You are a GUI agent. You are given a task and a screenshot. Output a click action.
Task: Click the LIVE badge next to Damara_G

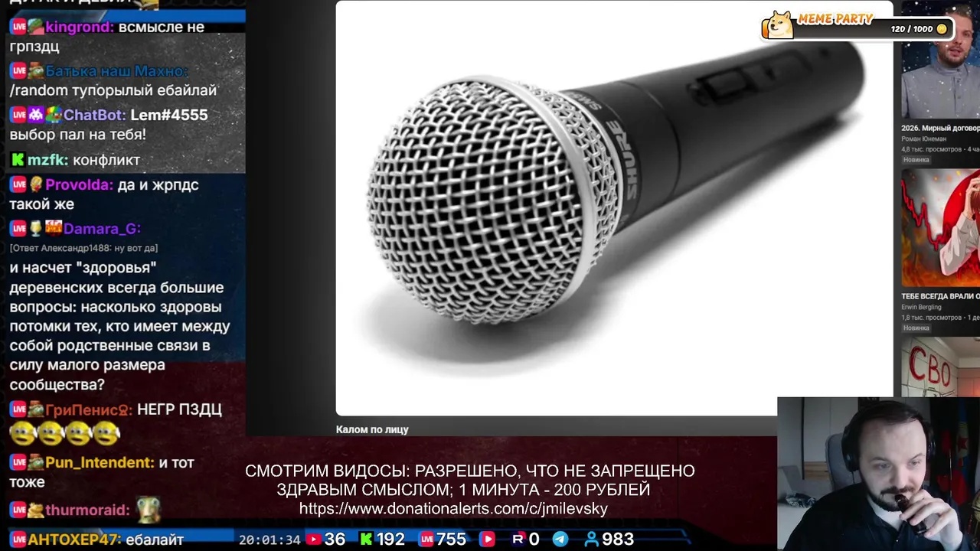tap(18, 229)
